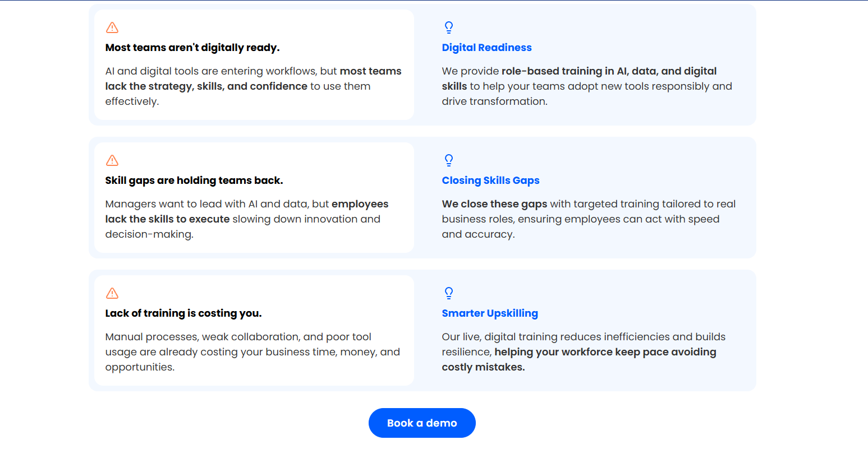Click the paragraph starting "Managers want to lead"
868x449 pixels.
coord(247,219)
